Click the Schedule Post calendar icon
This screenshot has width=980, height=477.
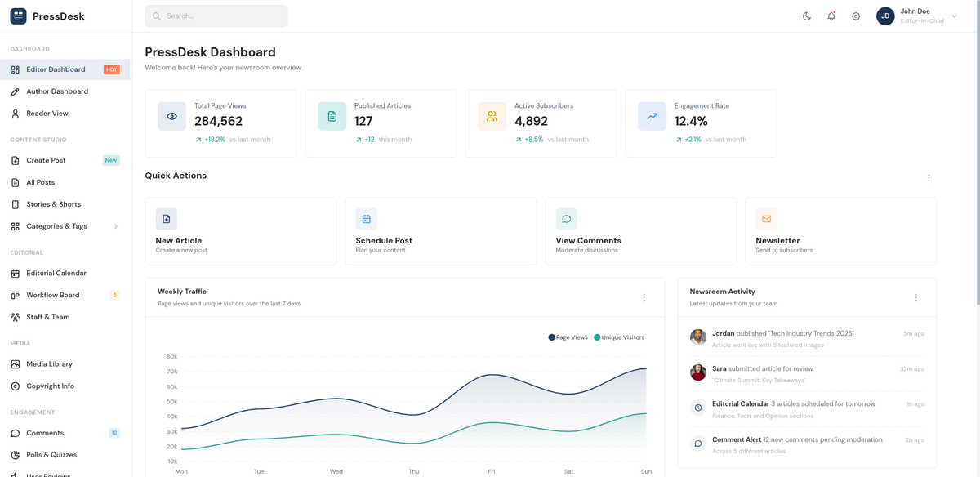click(366, 218)
